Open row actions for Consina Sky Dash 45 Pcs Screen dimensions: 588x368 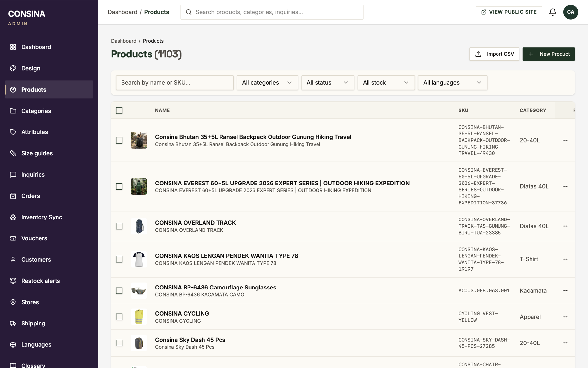click(565, 343)
